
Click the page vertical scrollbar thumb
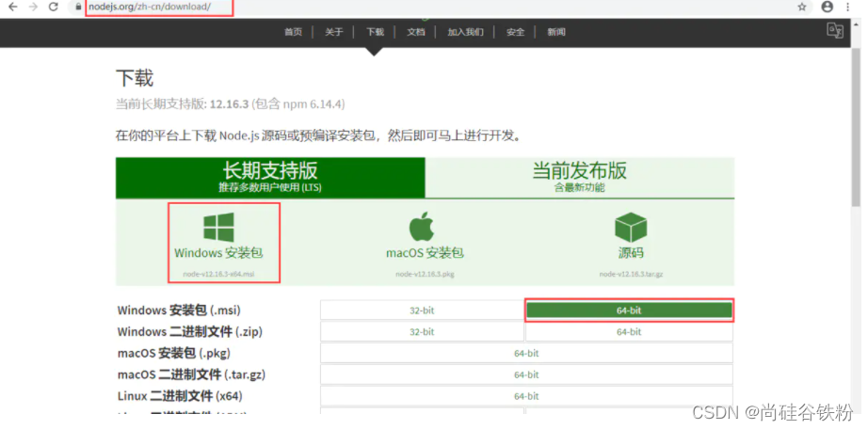tap(856, 127)
